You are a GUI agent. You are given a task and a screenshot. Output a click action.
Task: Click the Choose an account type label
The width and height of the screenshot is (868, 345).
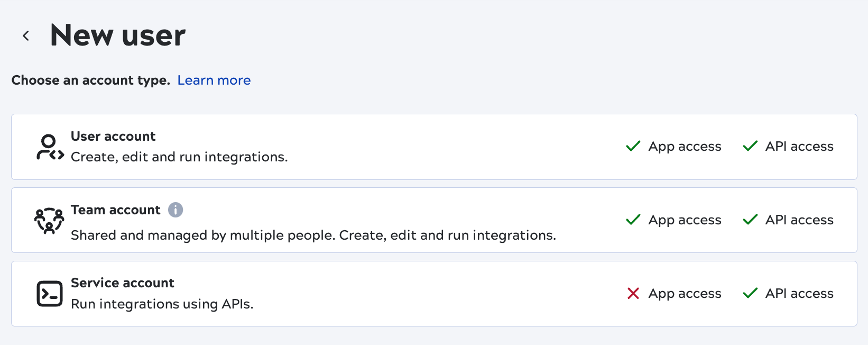click(x=90, y=80)
